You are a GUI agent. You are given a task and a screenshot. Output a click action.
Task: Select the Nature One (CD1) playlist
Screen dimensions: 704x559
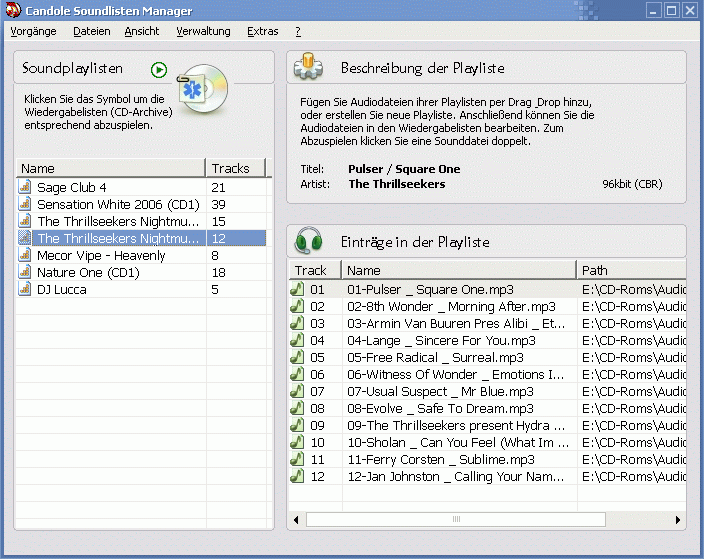click(88, 272)
